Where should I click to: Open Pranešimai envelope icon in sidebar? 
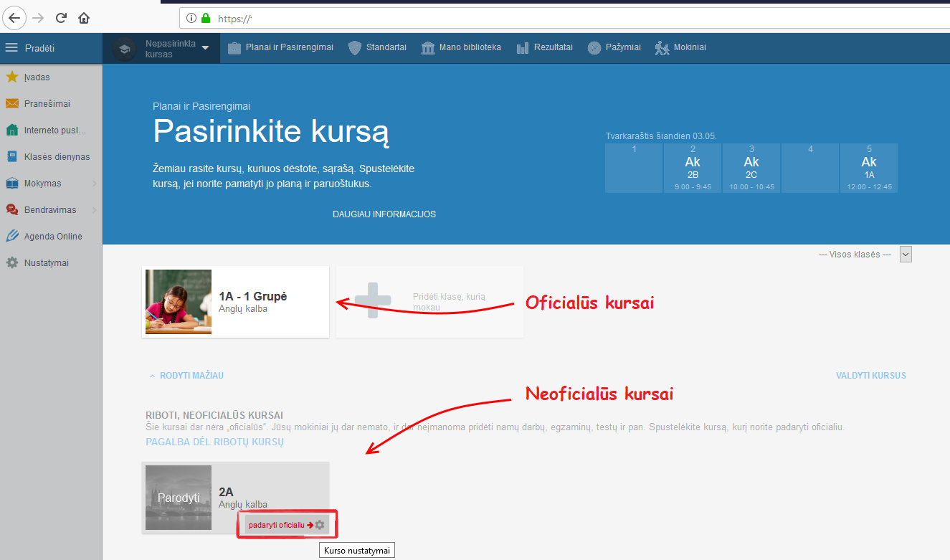(x=11, y=104)
